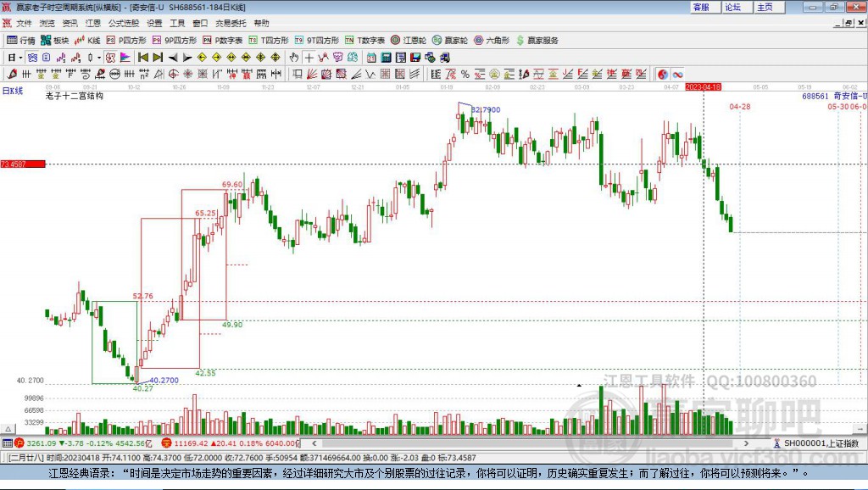The width and height of the screenshot is (868, 490).
Task: Click the 688561 奇安信-U stock label
Action: 835,96
